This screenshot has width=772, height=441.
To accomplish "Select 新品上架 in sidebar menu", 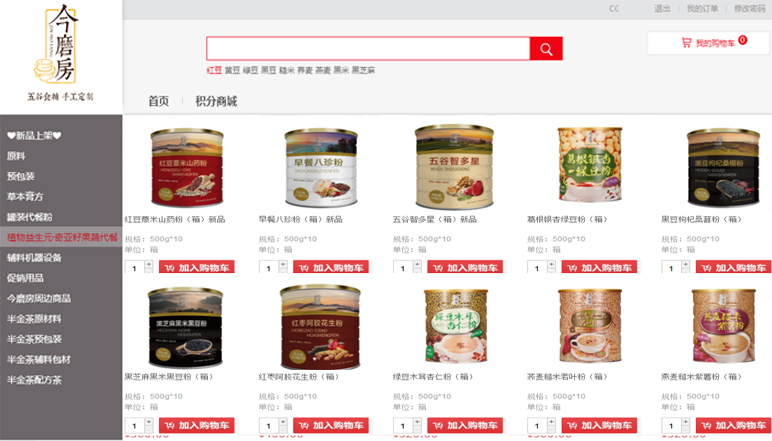I will click(34, 135).
